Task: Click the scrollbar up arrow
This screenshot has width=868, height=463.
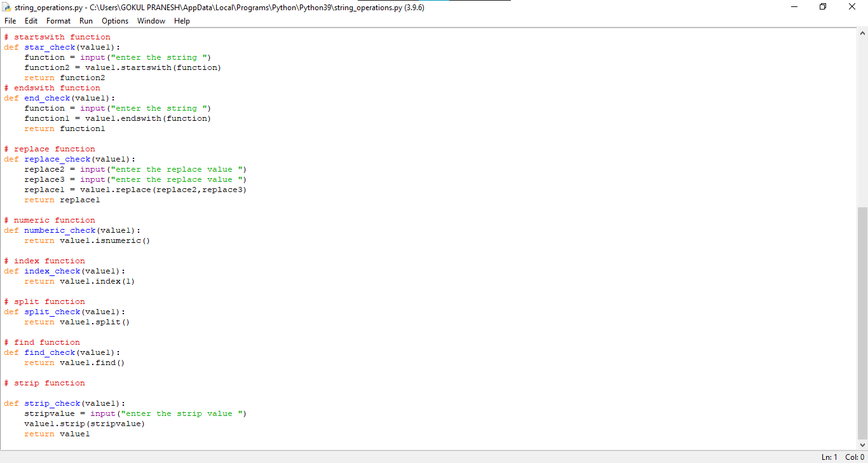Action: pos(862,33)
